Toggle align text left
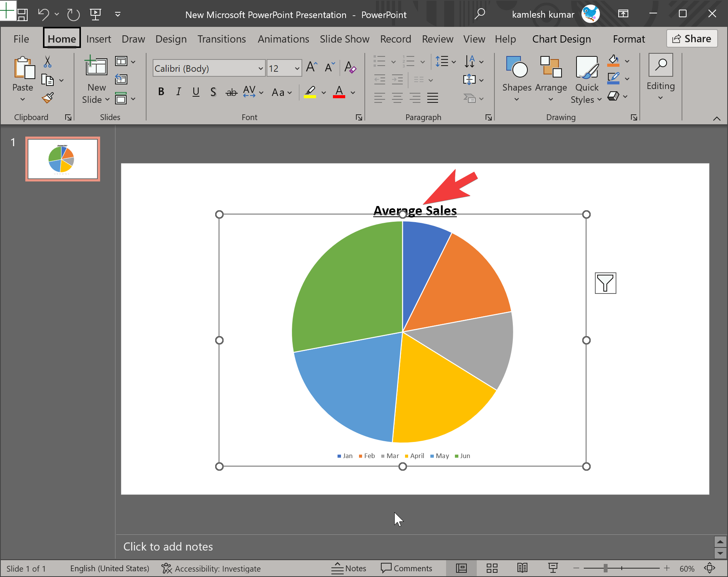The width and height of the screenshot is (728, 577). tap(379, 98)
